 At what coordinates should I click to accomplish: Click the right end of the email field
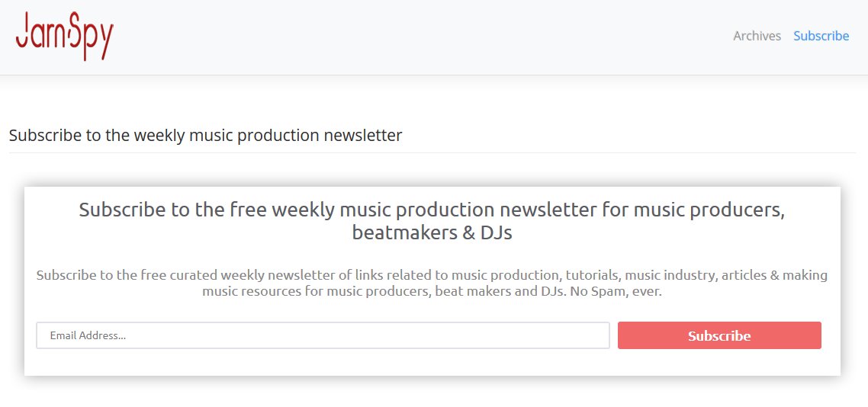point(595,335)
